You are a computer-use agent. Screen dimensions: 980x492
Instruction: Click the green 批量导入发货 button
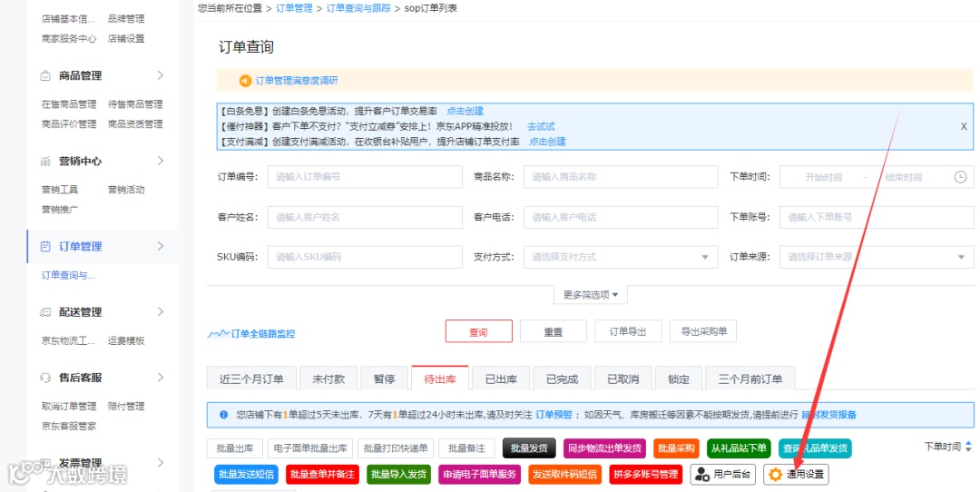click(398, 475)
